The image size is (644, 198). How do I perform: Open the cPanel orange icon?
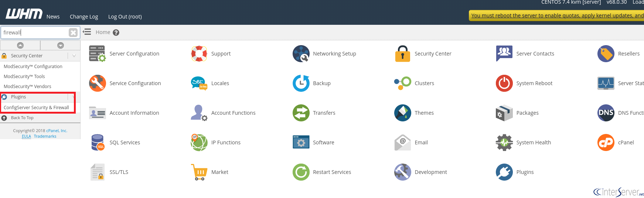tap(606, 142)
